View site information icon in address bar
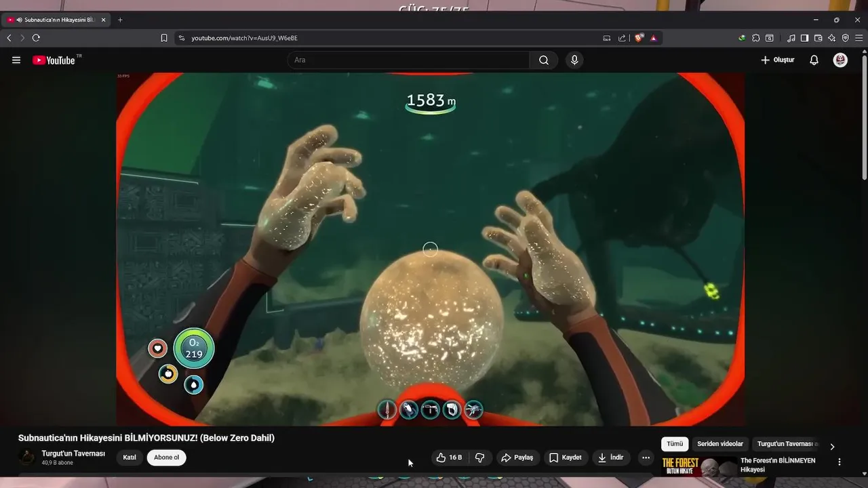Viewport: 868px width, 488px height. click(181, 38)
